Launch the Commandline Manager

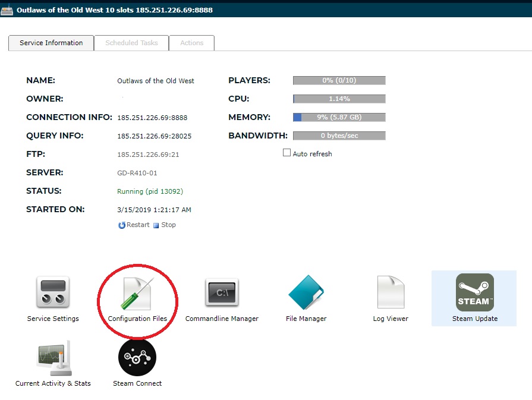[x=222, y=292]
